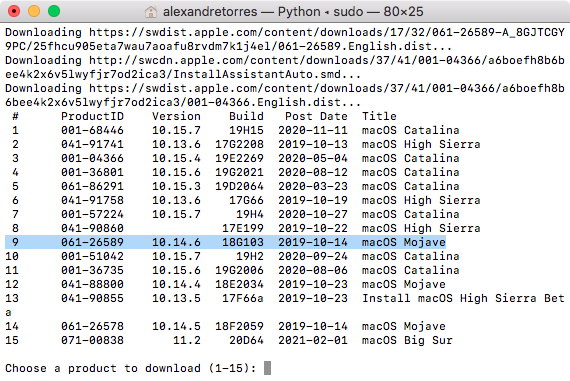Click post date 2019-10-19
The image size is (570, 381).
pyautogui.click(x=313, y=200)
